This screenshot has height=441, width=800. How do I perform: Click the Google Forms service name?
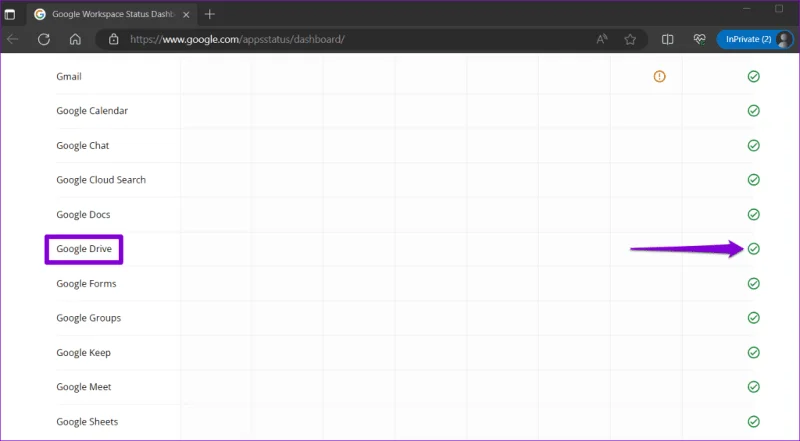coord(86,283)
